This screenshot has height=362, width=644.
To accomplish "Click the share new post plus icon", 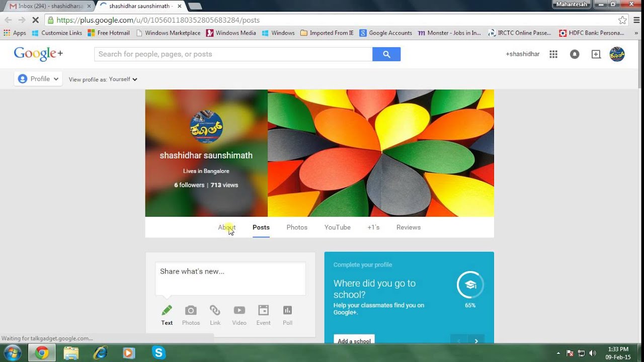I will click(x=596, y=54).
